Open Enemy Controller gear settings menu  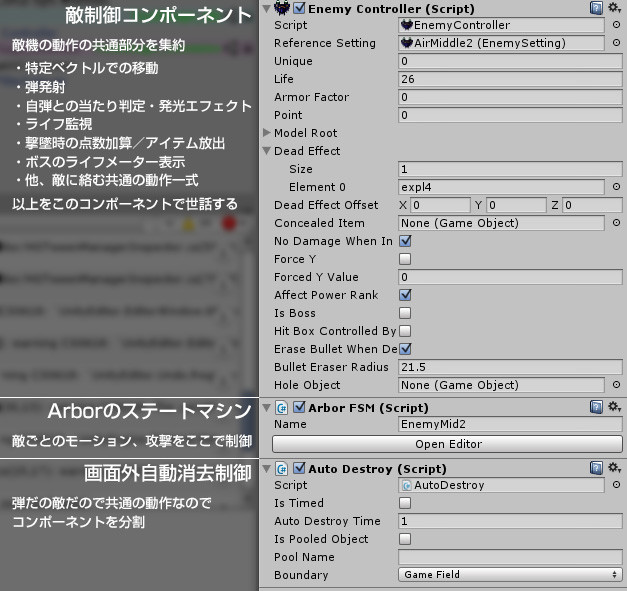pos(614,8)
